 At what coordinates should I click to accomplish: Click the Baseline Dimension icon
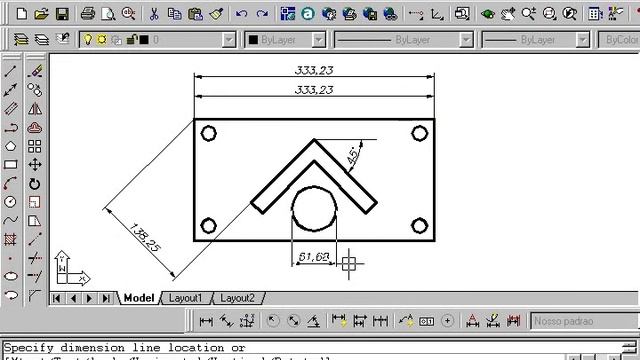(x=359, y=322)
